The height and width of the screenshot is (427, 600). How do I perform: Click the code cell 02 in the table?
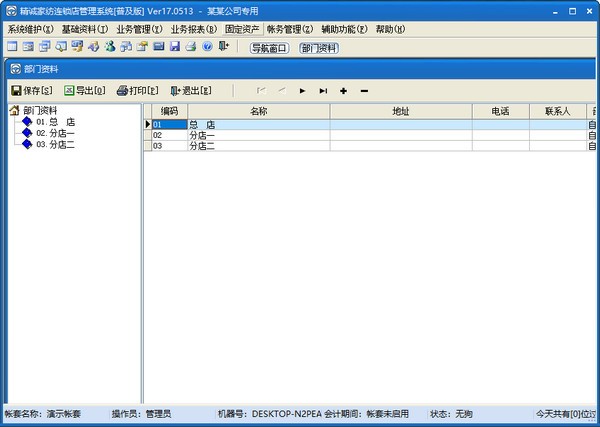coord(170,135)
